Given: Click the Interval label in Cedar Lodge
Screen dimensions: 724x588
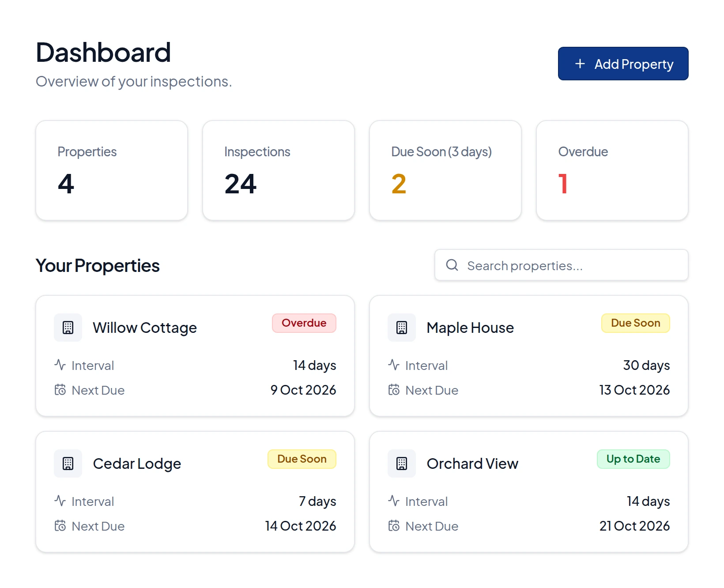Looking at the screenshot, I should coord(93,501).
